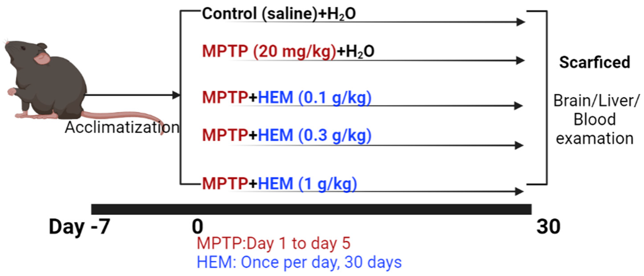Click the blue HEM (1 g/kg) text
This screenshot has height=276, width=644.
pyautogui.click(x=308, y=183)
